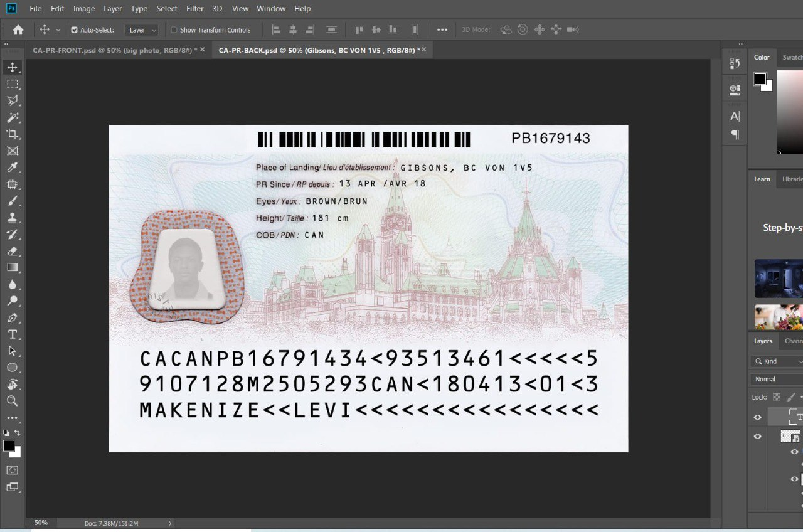Open the Kind filter dropdown in Layers
This screenshot has width=803, height=532.
point(777,361)
